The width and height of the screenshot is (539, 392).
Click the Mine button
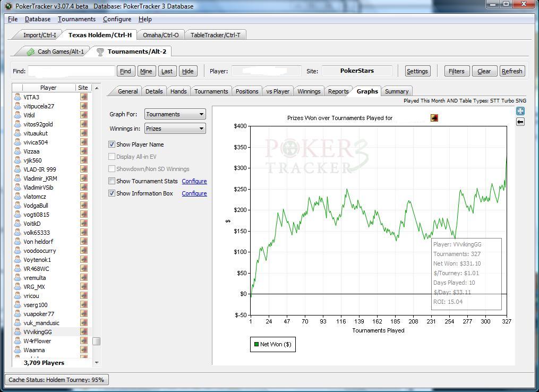pos(147,71)
